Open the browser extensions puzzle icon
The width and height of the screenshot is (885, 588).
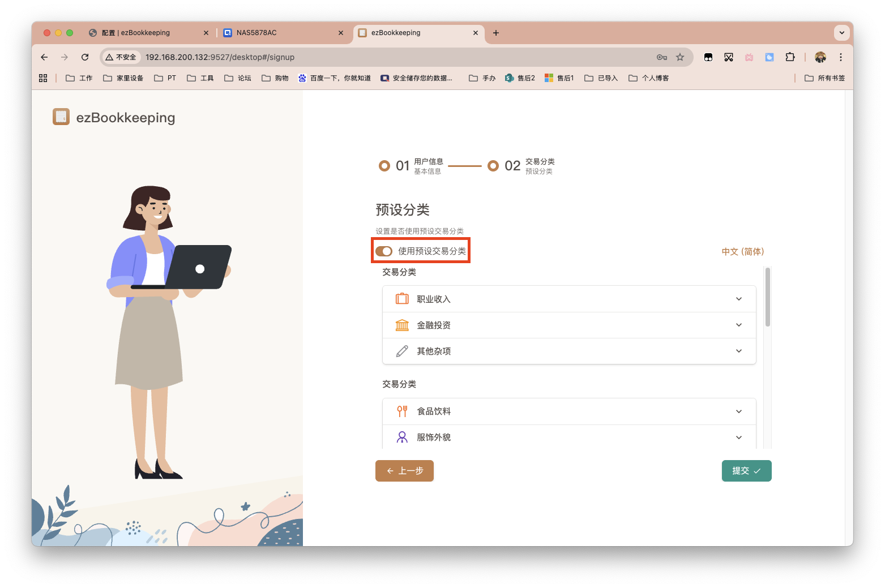pyautogui.click(x=790, y=57)
